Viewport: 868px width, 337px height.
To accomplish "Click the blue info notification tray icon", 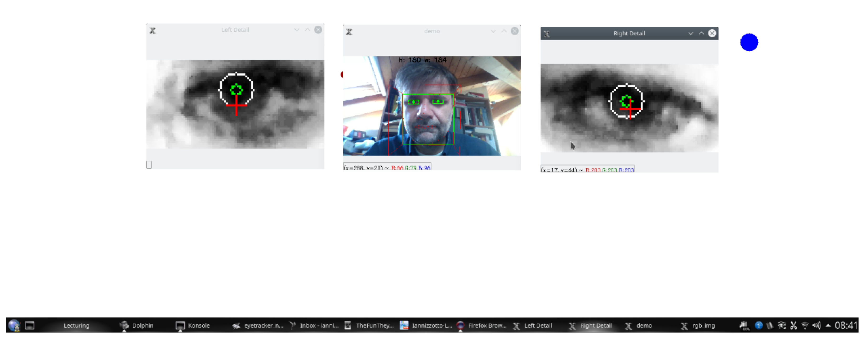I will (x=758, y=325).
